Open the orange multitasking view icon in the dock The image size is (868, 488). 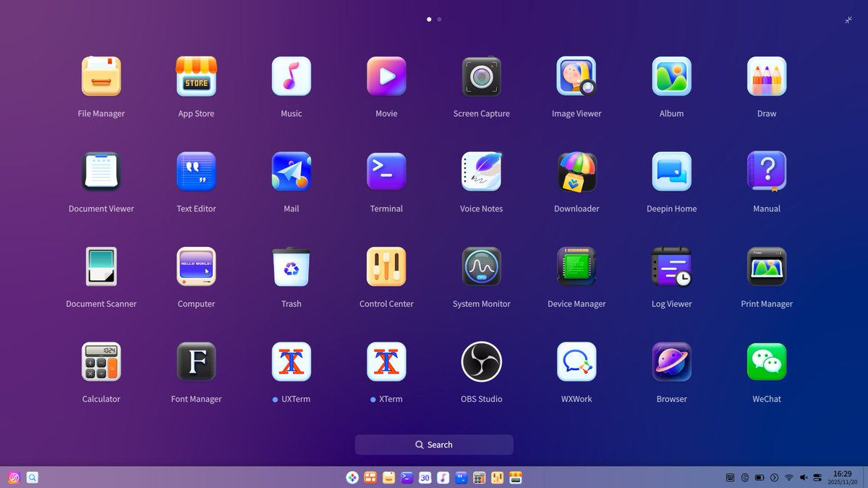tap(370, 478)
